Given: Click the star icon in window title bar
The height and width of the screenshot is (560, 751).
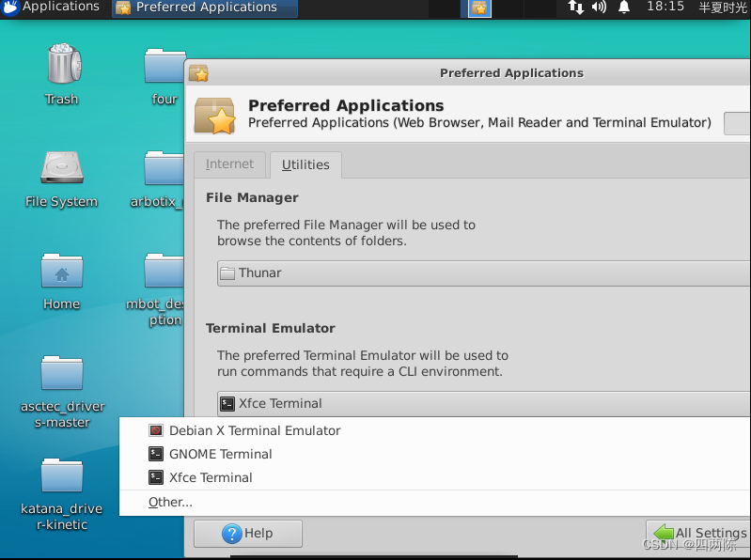Looking at the screenshot, I should (x=198, y=73).
